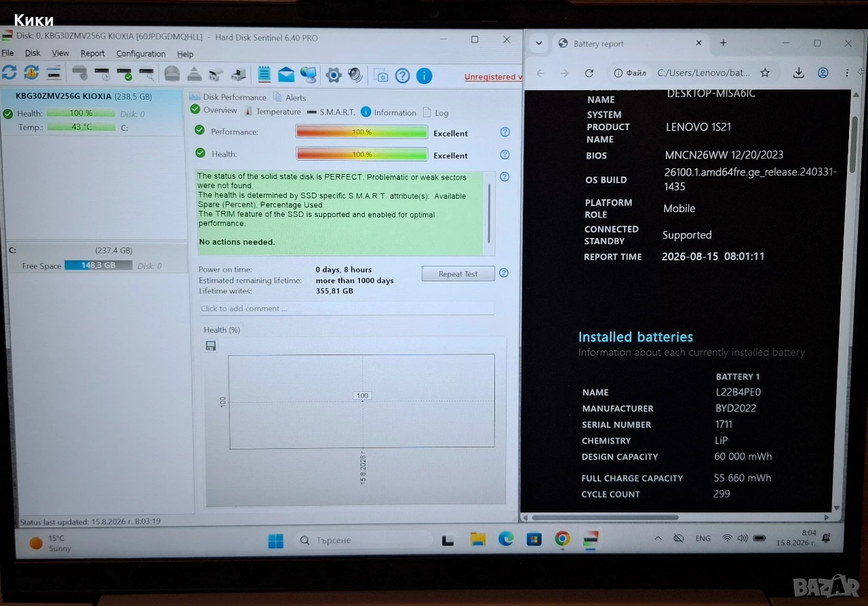The width and height of the screenshot is (868, 606).
Task: Click the help icon next to Repeat Test
Action: click(x=504, y=273)
